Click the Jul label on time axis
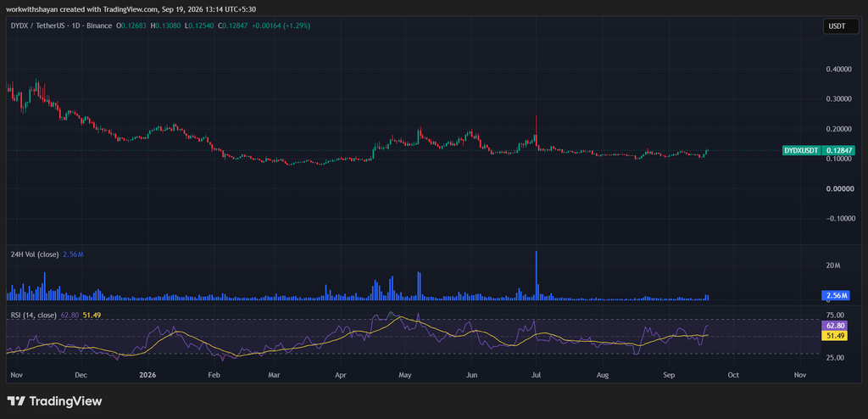The image size is (868, 419). [536, 375]
